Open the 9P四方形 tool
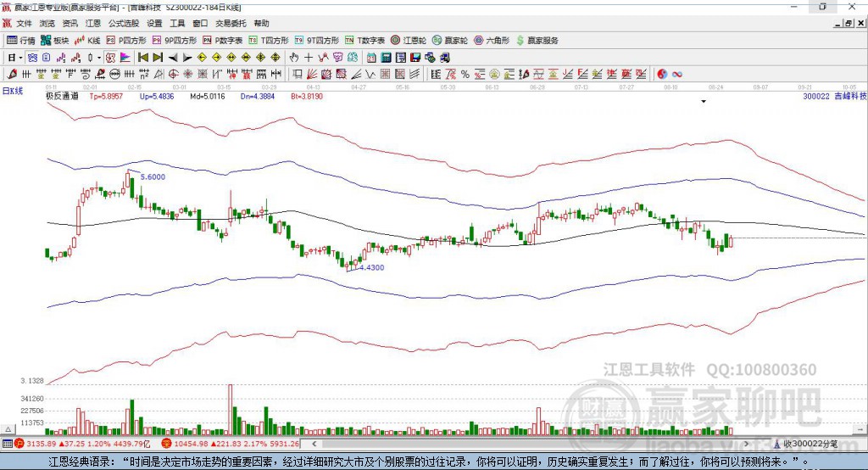The width and height of the screenshot is (868, 470). tap(175, 41)
